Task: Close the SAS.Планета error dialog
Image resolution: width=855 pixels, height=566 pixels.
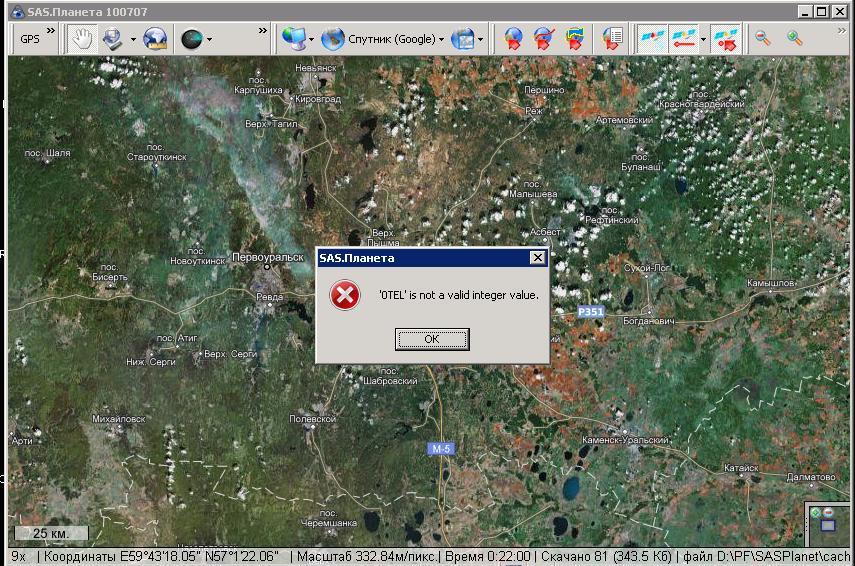Action: [537, 258]
